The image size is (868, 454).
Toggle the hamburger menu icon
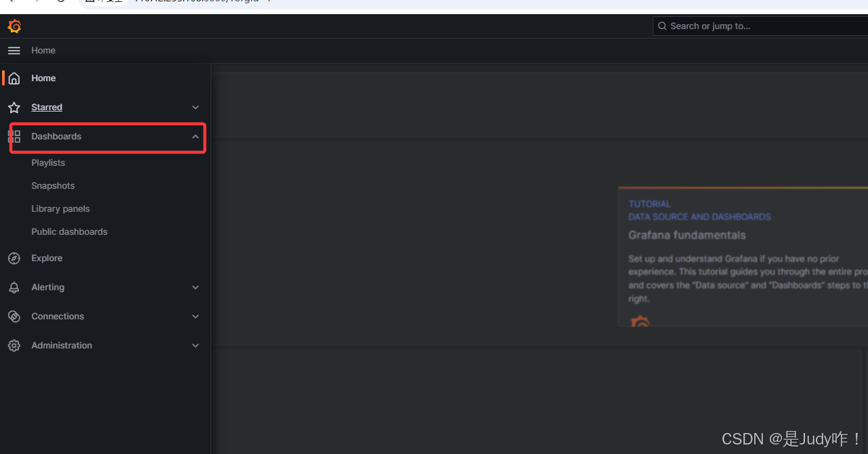tap(14, 51)
